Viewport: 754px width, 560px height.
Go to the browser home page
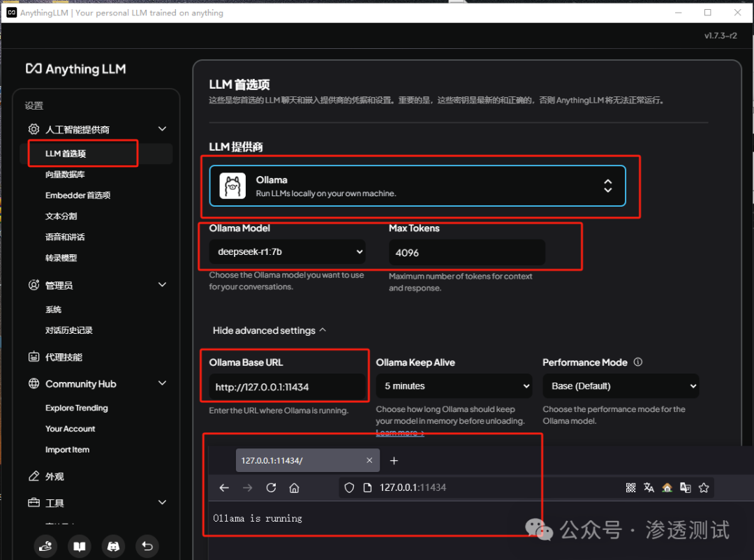click(x=295, y=488)
